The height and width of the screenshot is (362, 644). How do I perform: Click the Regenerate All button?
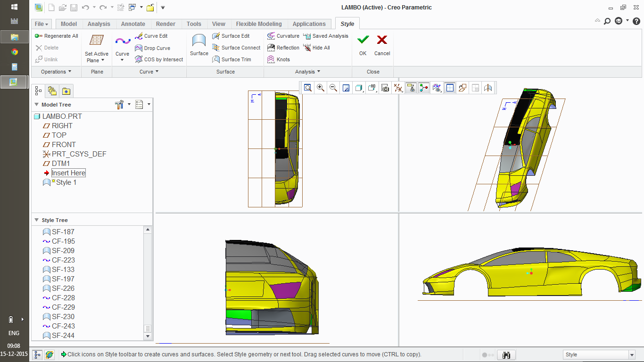[56, 36]
